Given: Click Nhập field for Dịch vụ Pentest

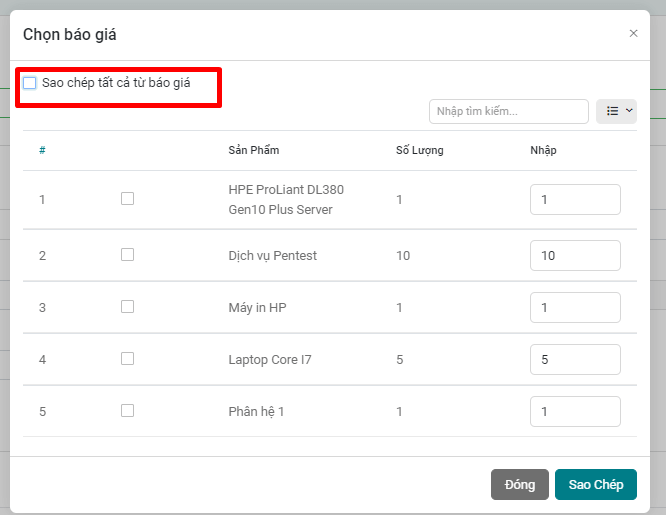Looking at the screenshot, I should pos(575,256).
